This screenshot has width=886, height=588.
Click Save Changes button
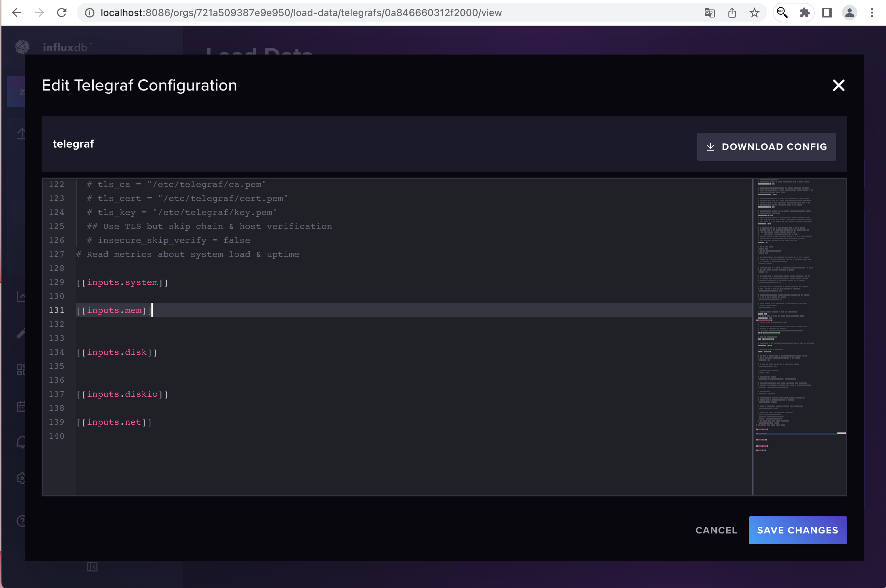[x=798, y=530]
